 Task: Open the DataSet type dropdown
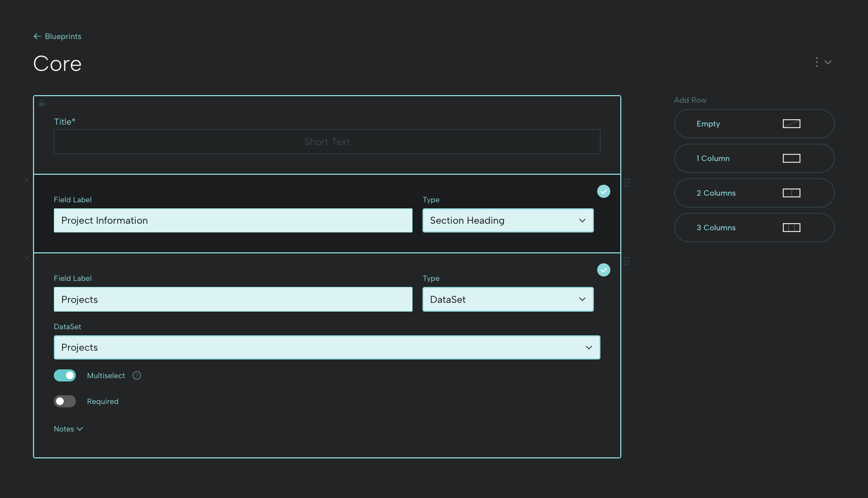click(508, 300)
